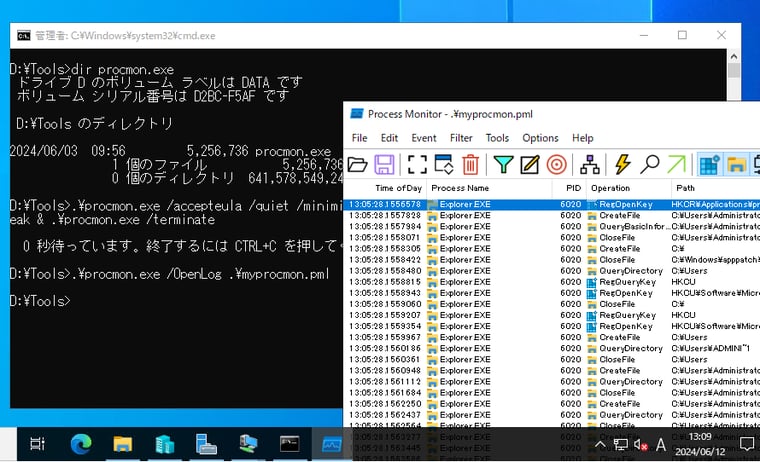Select the event at 13:05:28.1560361
This screenshot has width=760, height=462.
[552, 360]
